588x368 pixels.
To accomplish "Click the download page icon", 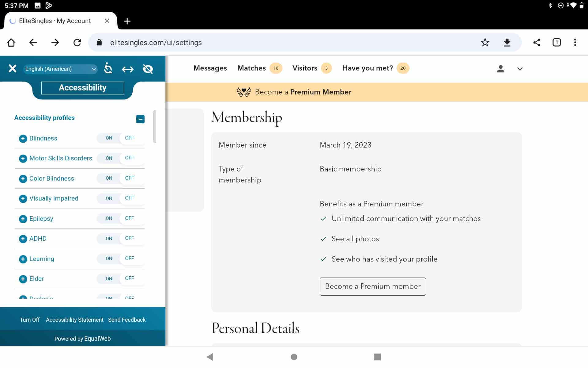I will (507, 42).
